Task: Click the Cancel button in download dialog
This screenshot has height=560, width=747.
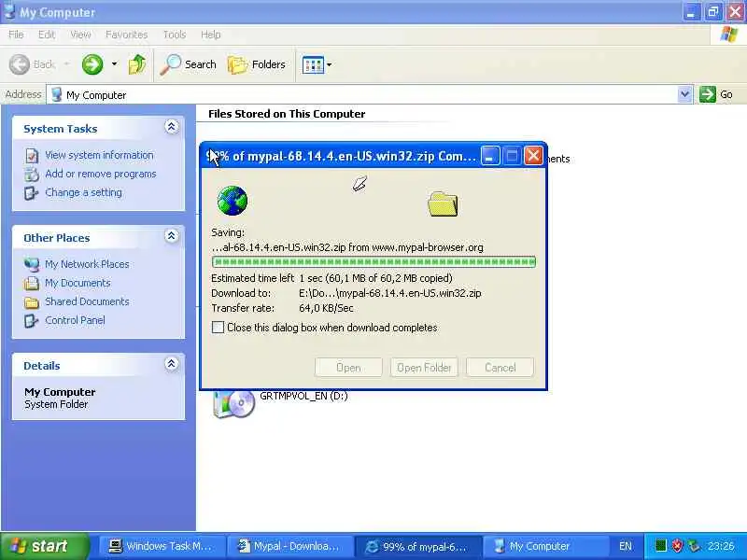Action: 500,368
